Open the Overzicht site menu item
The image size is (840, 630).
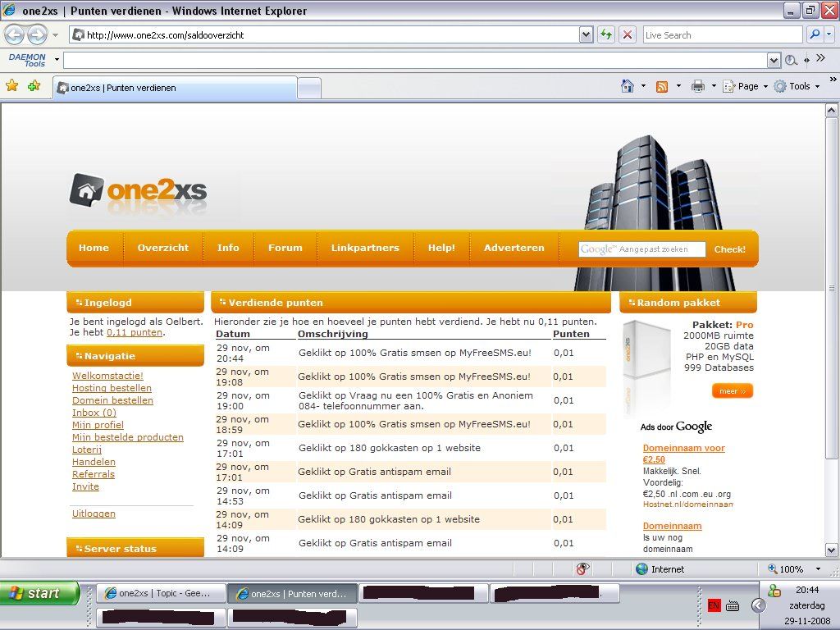pos(163,248)
